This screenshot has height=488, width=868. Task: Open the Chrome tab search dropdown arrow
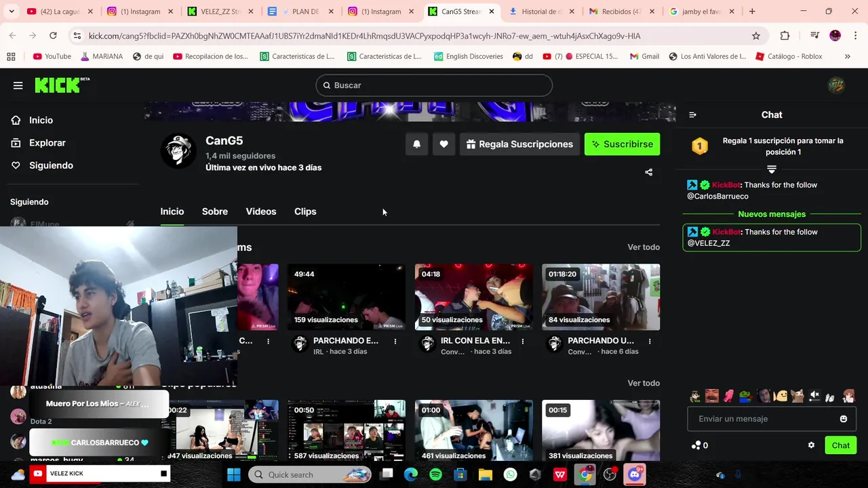[12, 12]
